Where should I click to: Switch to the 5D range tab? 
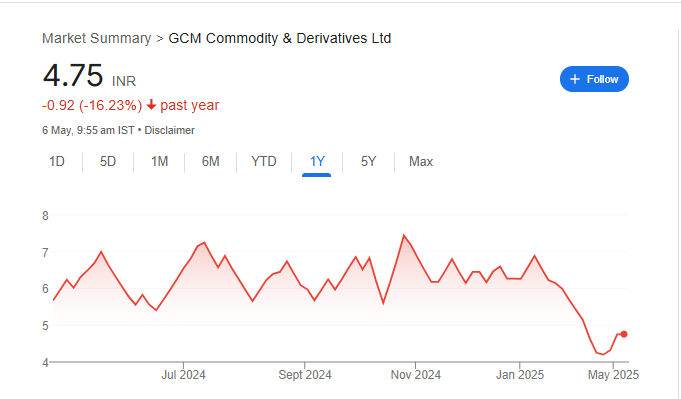[108, 162]
